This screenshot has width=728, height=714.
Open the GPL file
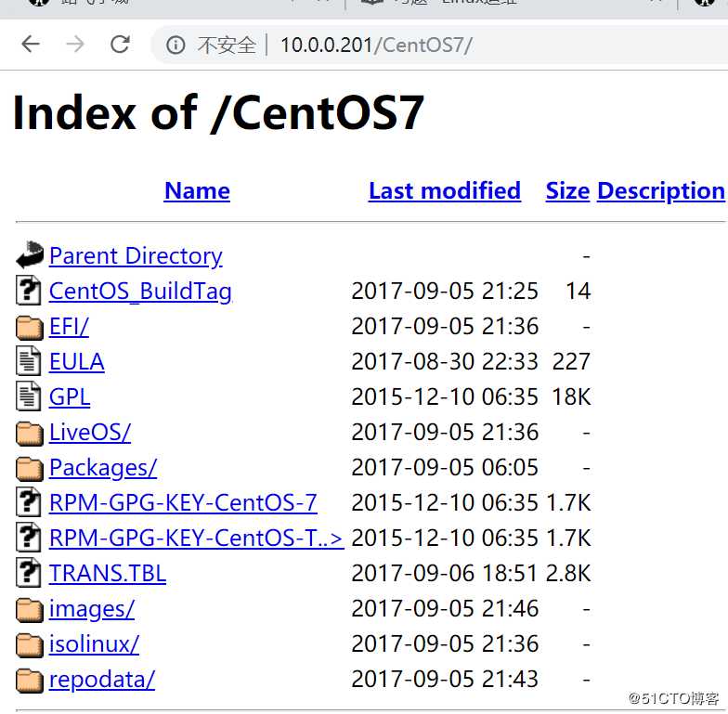(x=70, y=397)
